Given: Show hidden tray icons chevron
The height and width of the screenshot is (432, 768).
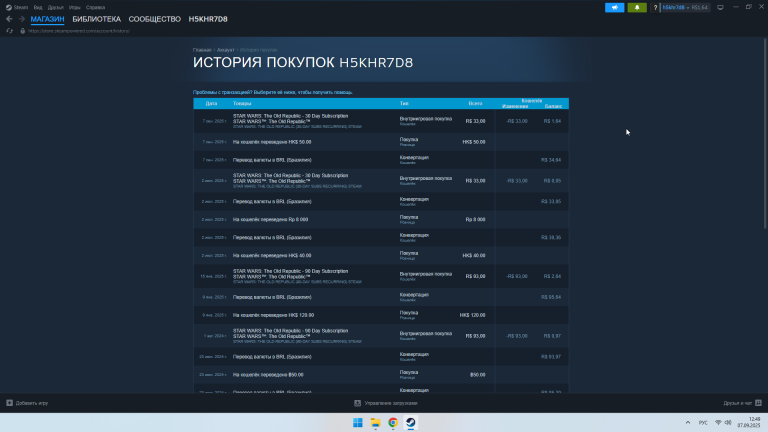Looking at the screenshot, I should coord(688,423).
